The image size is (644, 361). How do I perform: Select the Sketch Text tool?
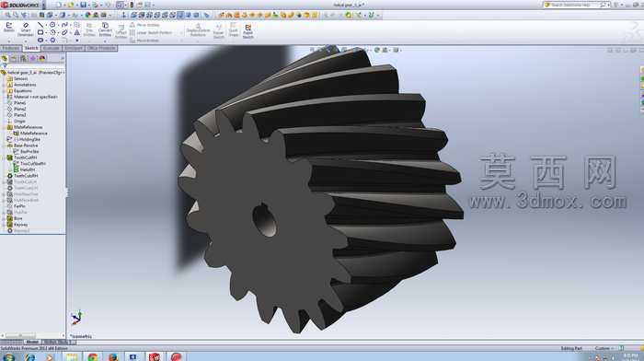[76, 32]
